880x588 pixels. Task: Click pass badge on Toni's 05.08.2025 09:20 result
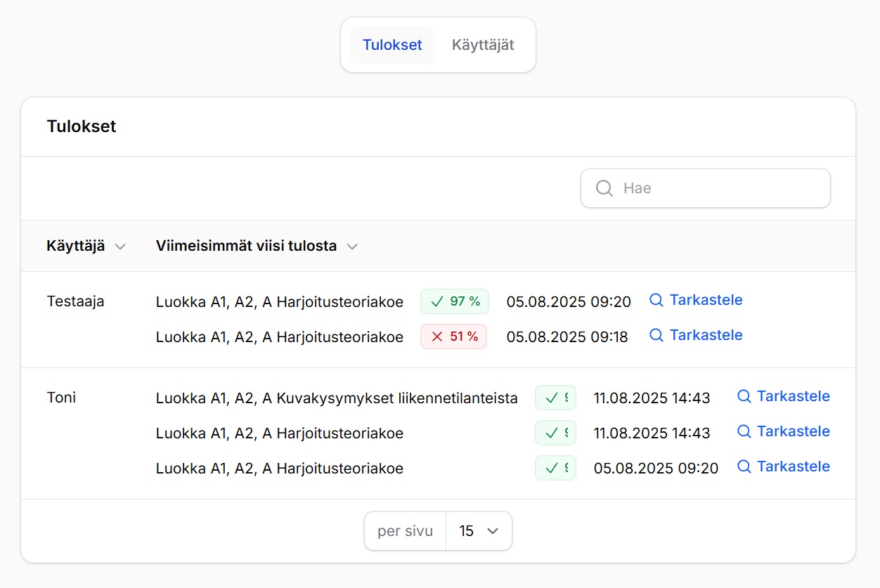pos(555,468)
